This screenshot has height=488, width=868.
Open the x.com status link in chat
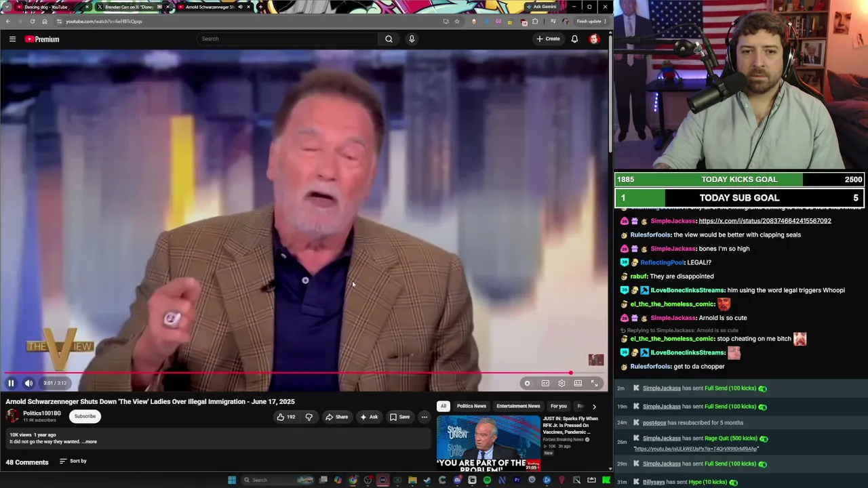[x=765, y=221]
